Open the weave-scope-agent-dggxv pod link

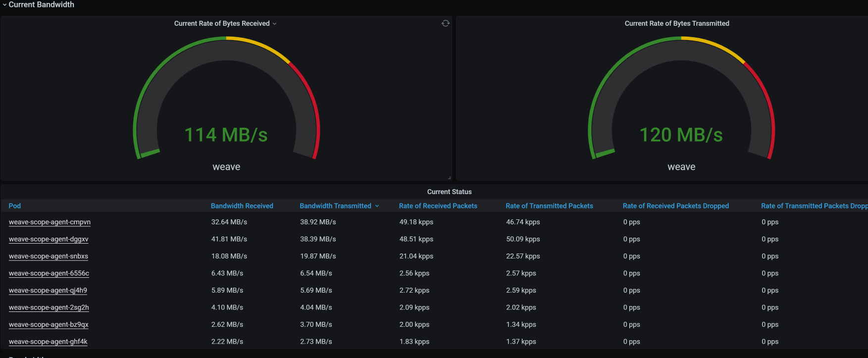pyautogui.click(x=49, y=239)
